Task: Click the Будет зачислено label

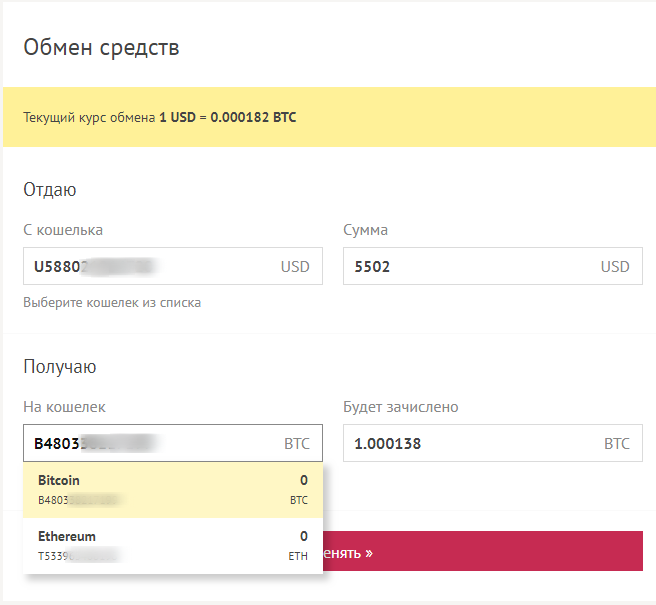Action: click(x=401, y=407)
